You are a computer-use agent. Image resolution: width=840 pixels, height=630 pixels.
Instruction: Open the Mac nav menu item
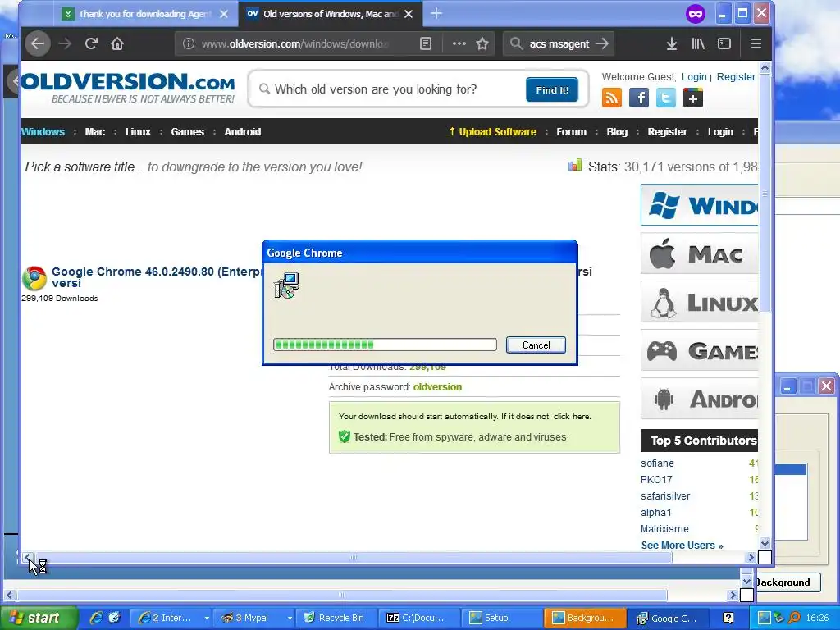click(x=95, y=132)
